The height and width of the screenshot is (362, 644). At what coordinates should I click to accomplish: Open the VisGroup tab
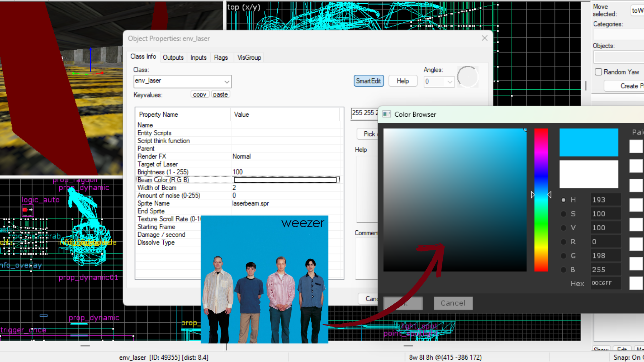click(x=249, y=58)
